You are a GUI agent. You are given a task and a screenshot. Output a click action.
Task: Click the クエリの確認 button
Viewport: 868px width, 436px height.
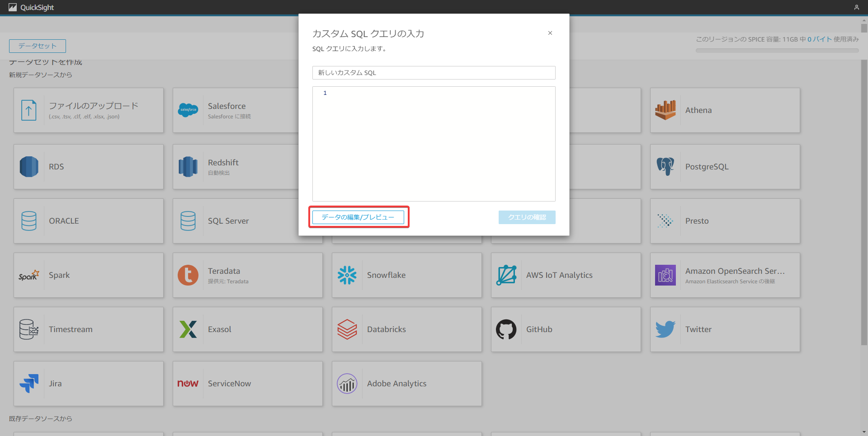click(x=527, y=217)
